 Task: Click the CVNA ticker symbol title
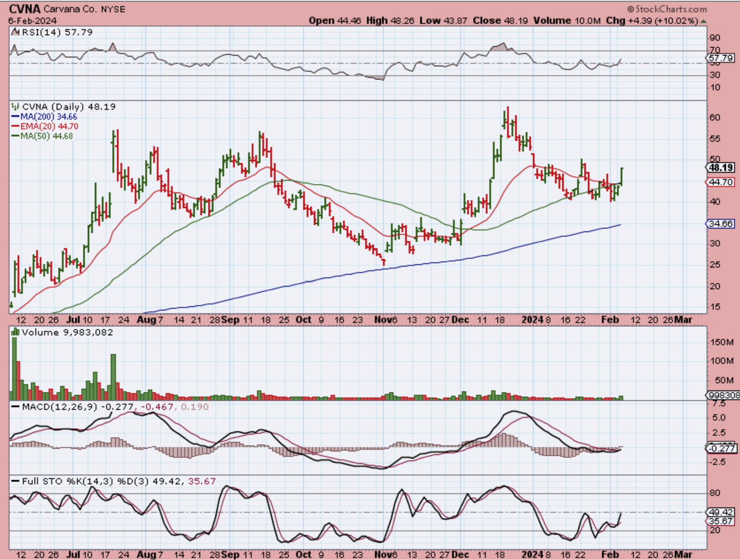[24, 9]
